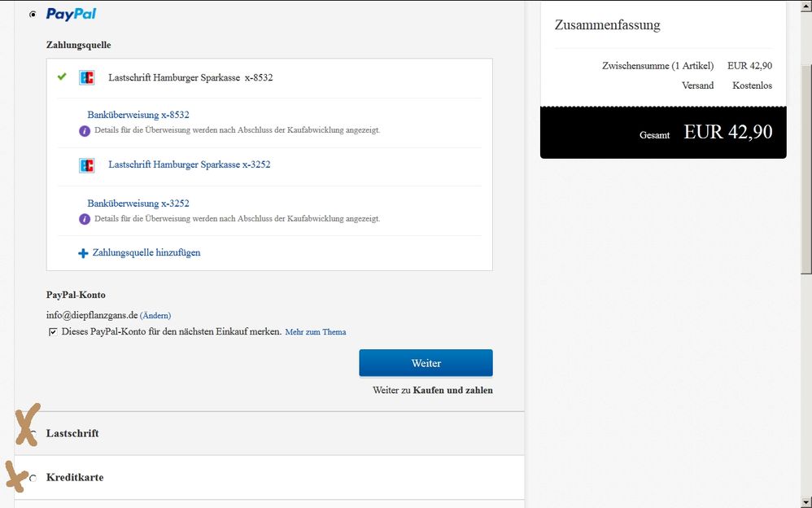
Task: Click Zahlungsquelle hinzufügen link
Action: pyautogui.click(x=146, y=253)
